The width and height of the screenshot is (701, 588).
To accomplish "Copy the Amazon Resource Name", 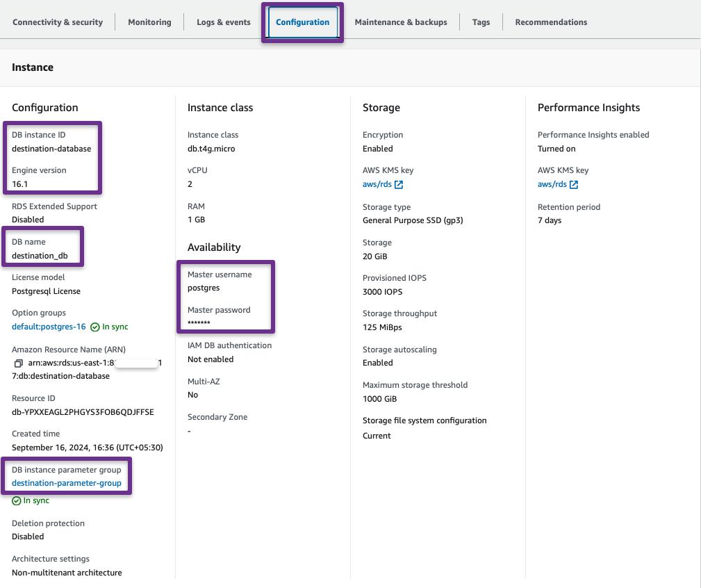I will tap(19, 363).
